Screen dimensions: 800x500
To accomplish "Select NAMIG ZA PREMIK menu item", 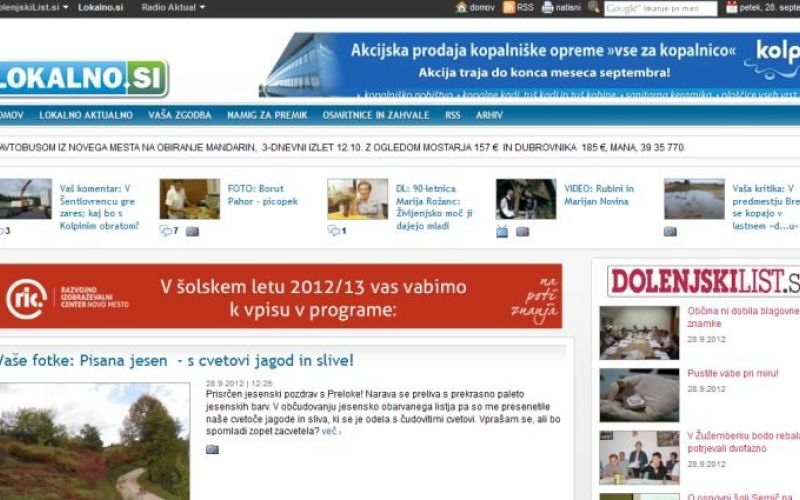I will [x=267, y=115].
